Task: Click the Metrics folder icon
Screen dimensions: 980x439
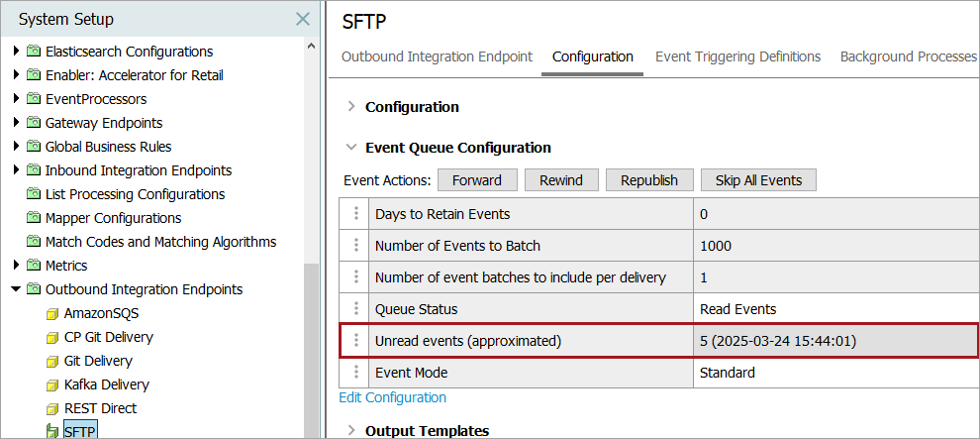Action: [x=34, y=266]
